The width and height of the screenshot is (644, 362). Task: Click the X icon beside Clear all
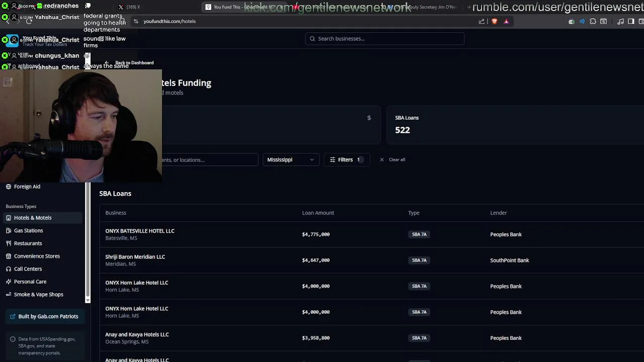pyautogui.click(x=382, y=159)
